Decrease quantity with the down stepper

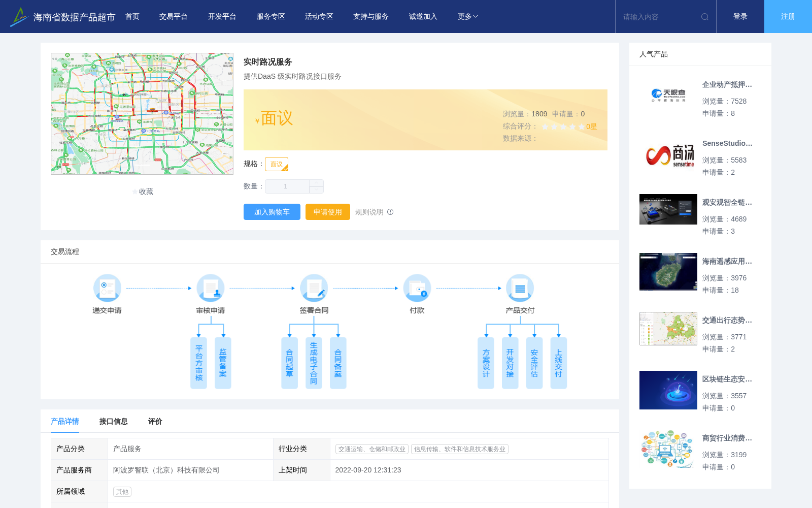pyautogui.click(x=317, y=190)
